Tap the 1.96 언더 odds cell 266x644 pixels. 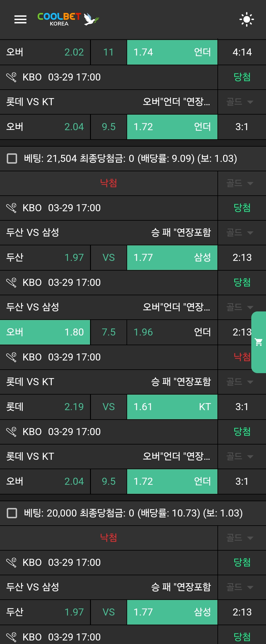(x=172, y=332)
